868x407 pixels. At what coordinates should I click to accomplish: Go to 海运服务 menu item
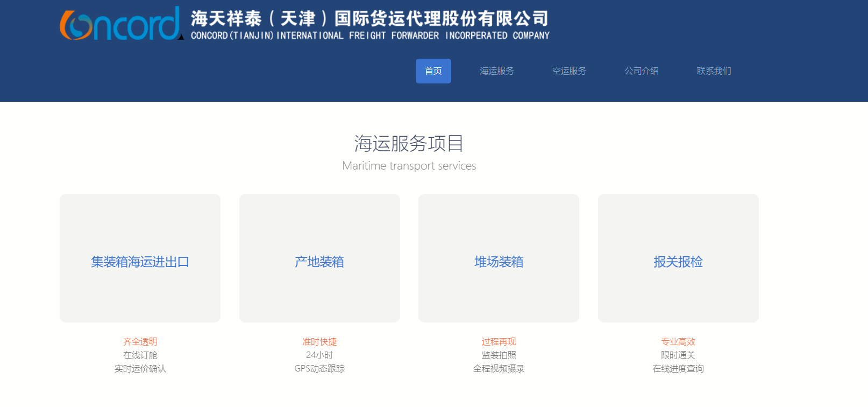497,71
